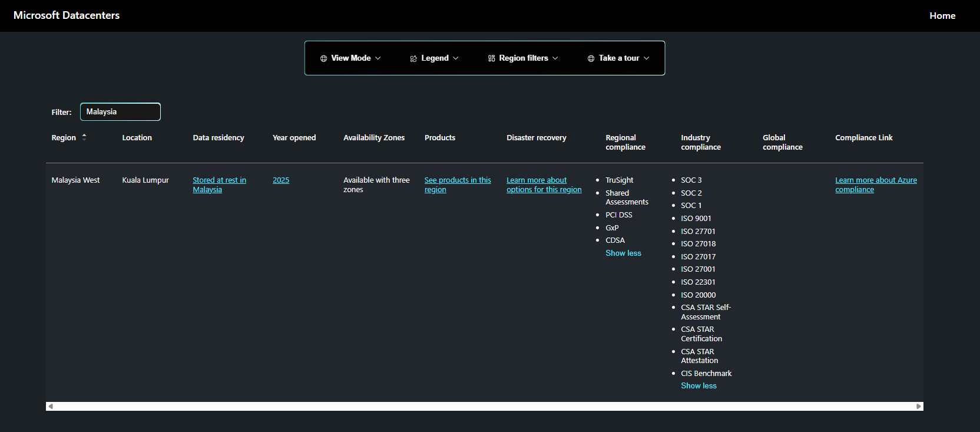Click the Region filters grid icon
The image size is (980, 432).
pyautogui.click(x=491, y=58)
